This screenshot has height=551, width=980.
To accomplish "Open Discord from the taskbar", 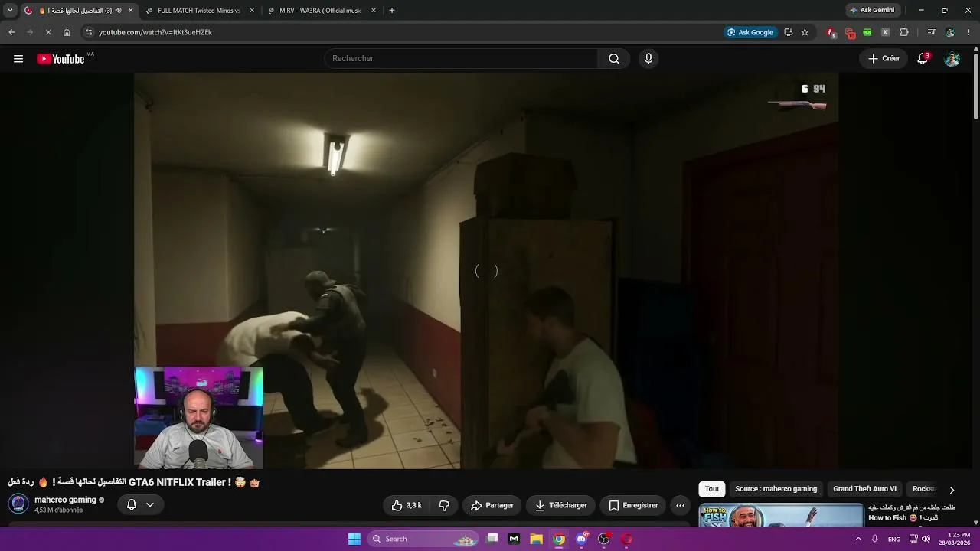I will (582, 539).
